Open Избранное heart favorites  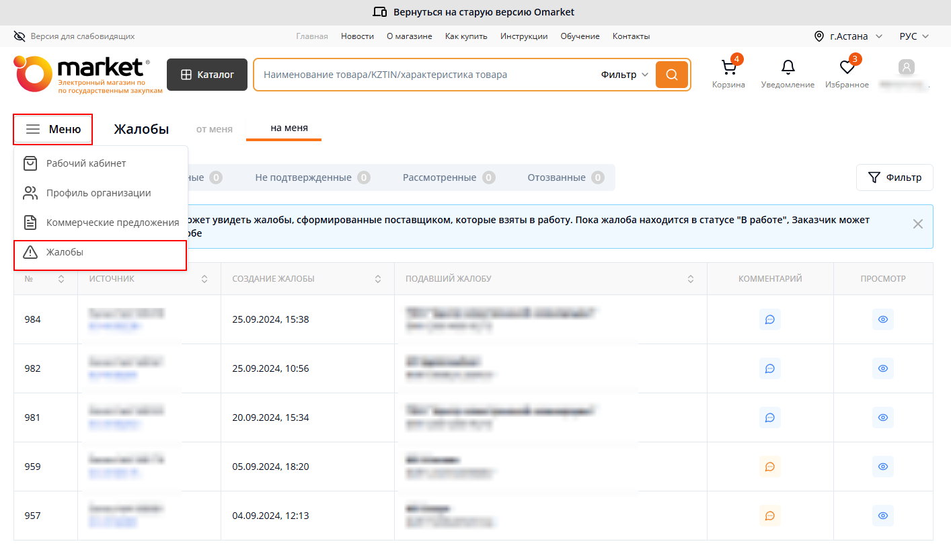coord(847,73)
